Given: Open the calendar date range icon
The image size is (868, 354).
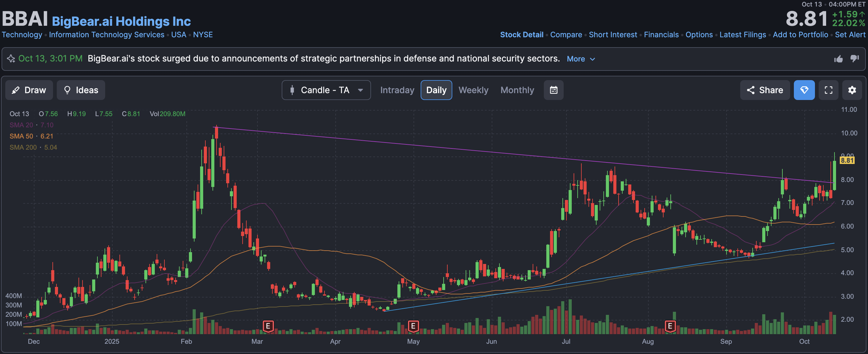Looking at the screenshot, I should [553, 90].
